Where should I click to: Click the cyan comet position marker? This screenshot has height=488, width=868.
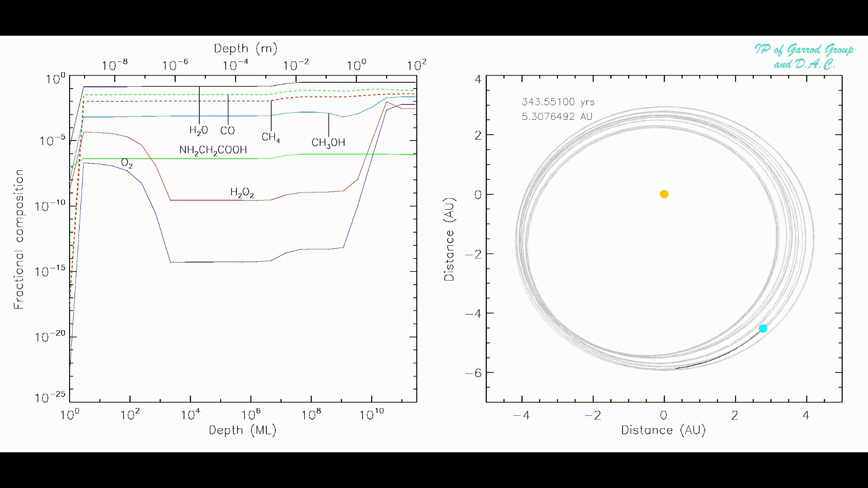763,328
